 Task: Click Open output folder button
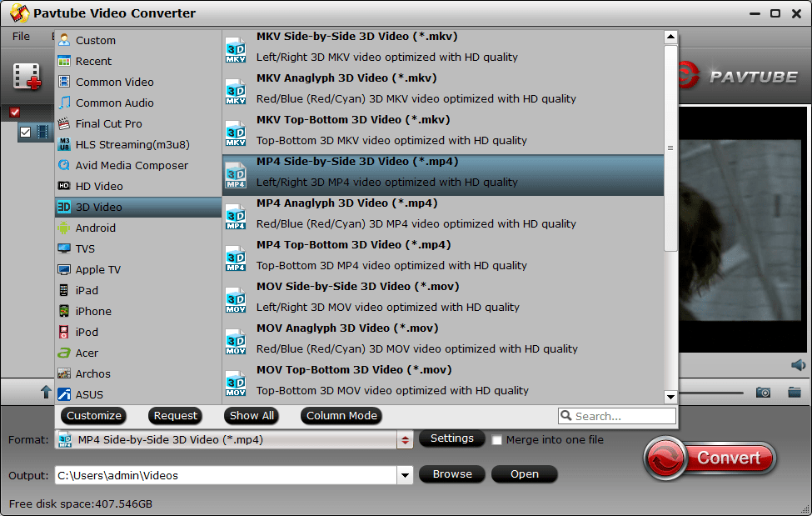click(x=525, y=474)
